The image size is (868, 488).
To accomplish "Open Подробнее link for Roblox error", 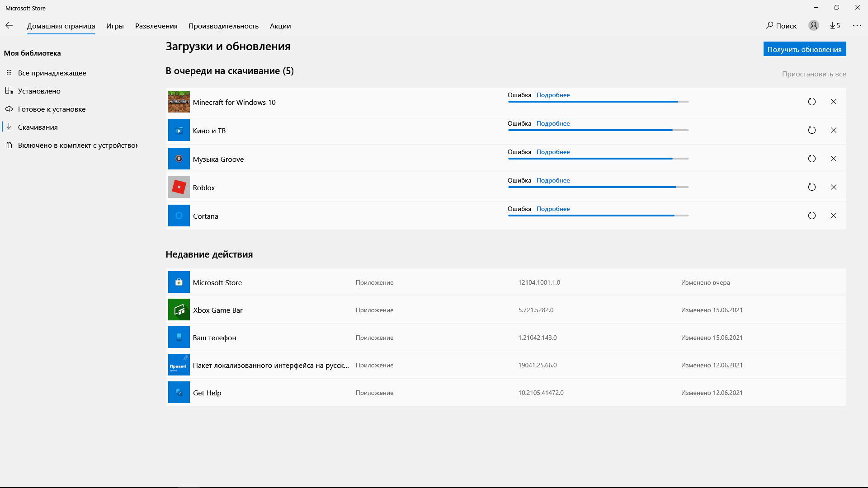I will [553, 180].
